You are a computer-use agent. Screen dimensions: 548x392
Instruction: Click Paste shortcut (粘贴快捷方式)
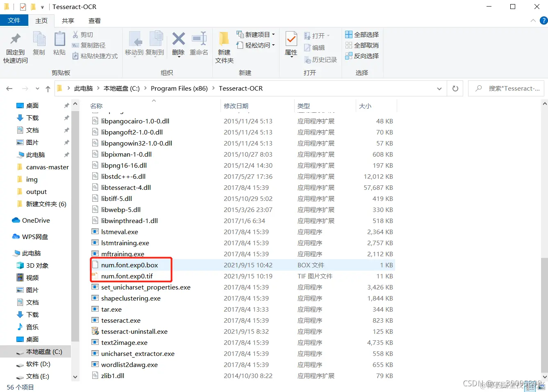[x=95, y=56]
